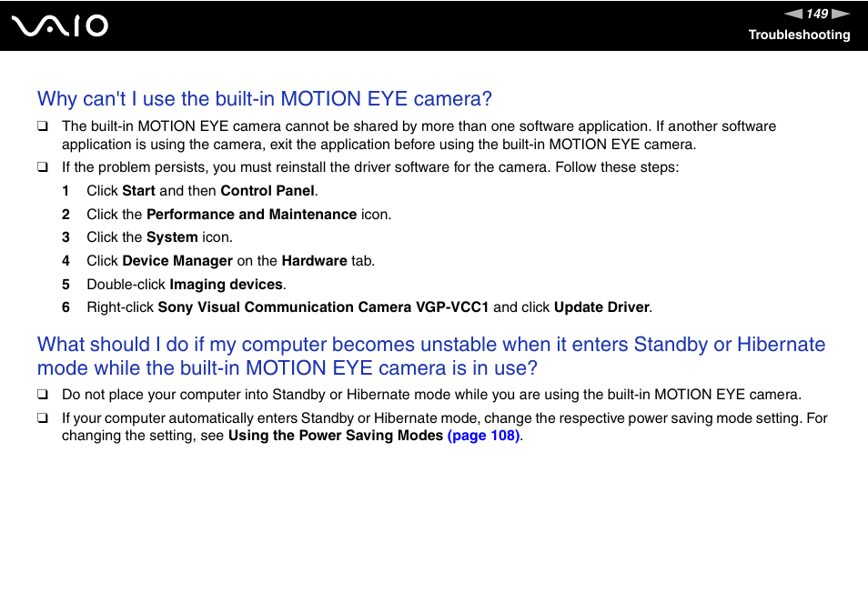Go to previous page using the left arrow

pos(793,14)
